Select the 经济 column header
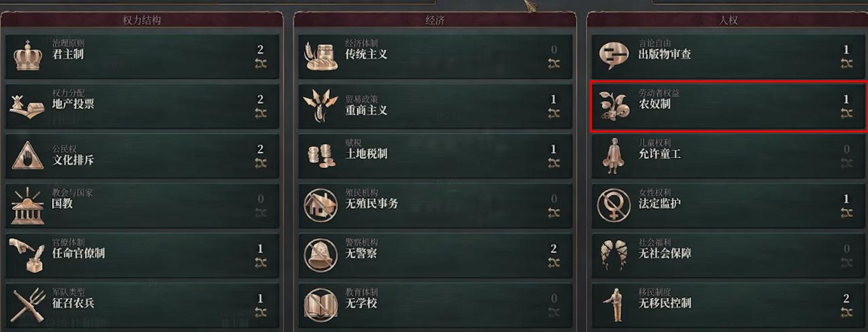This screenshot has width=868, height=332. point(435,21)
